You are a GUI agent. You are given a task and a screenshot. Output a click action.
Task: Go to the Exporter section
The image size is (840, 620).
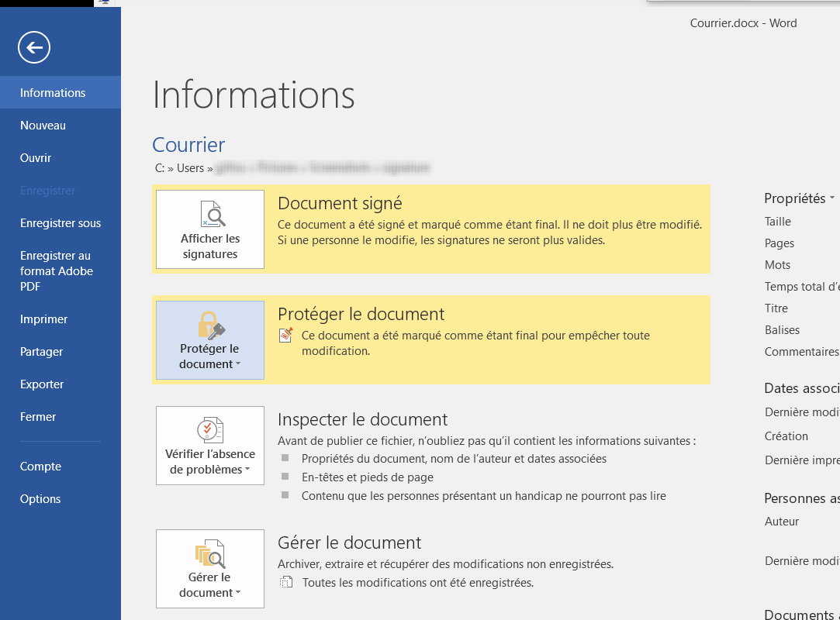click(x=42, y=384)
